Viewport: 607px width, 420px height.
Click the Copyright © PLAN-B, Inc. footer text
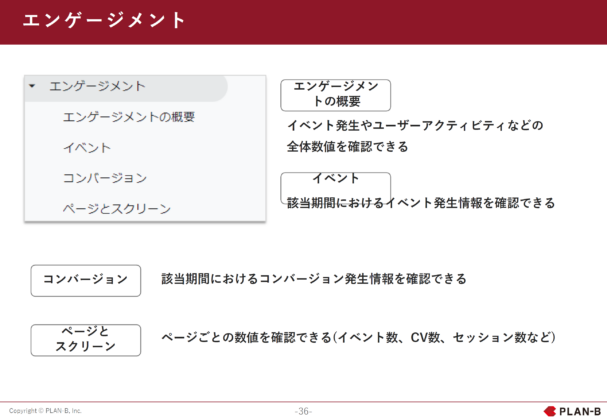pyautogui.click(x=45, y=410)
